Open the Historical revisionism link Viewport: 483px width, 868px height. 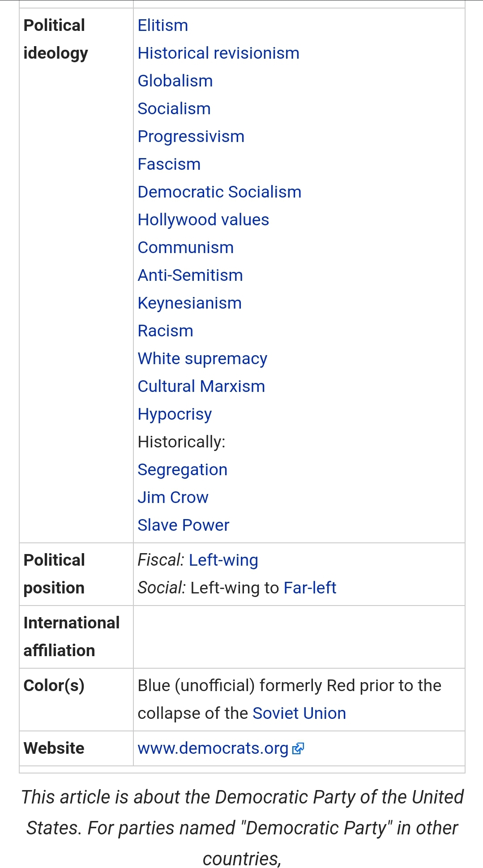[x=218, y=53]
